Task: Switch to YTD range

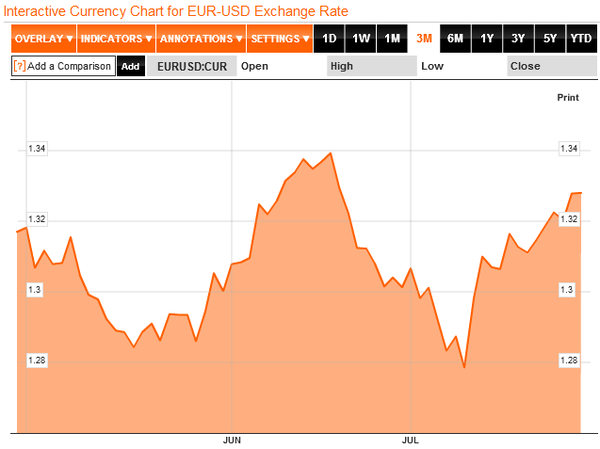Action: [581, 39]
